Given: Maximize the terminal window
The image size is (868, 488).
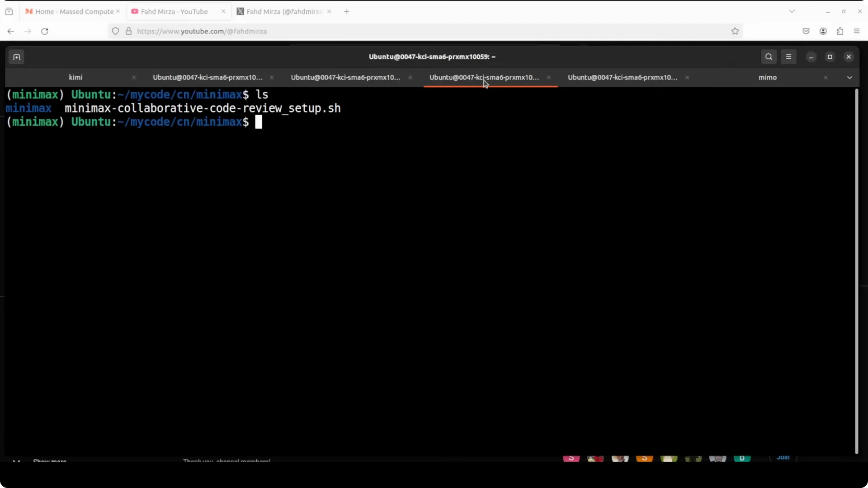Looking at the screenshot, I should 830,57.
